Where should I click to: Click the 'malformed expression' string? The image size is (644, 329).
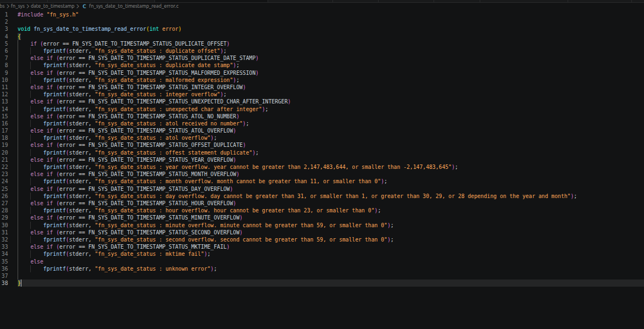coord(165,80)
